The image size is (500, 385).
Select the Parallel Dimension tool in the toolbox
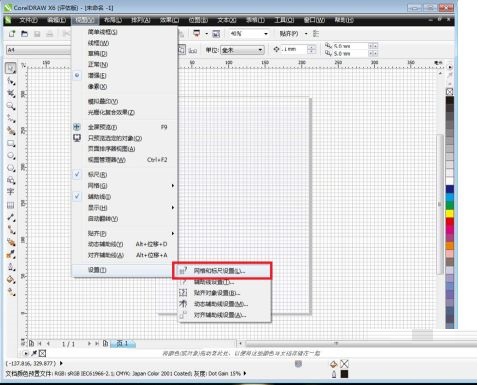(11, 217)
